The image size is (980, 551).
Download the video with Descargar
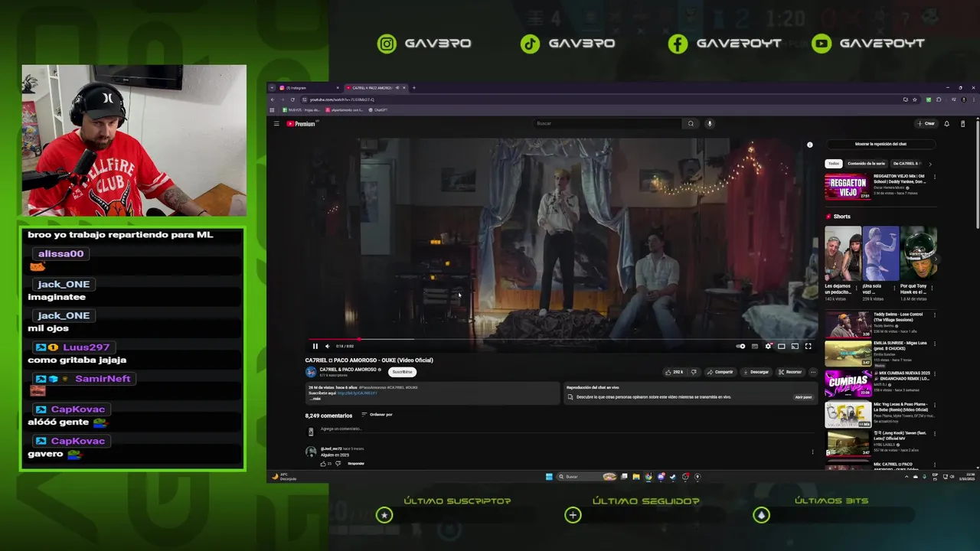(x=756, y=372)
